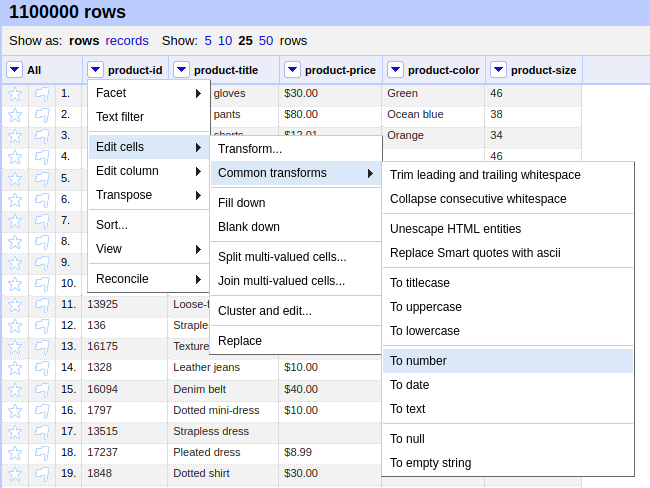The image size is (650, 488).
Task: Star row 12
Action: 15,326
